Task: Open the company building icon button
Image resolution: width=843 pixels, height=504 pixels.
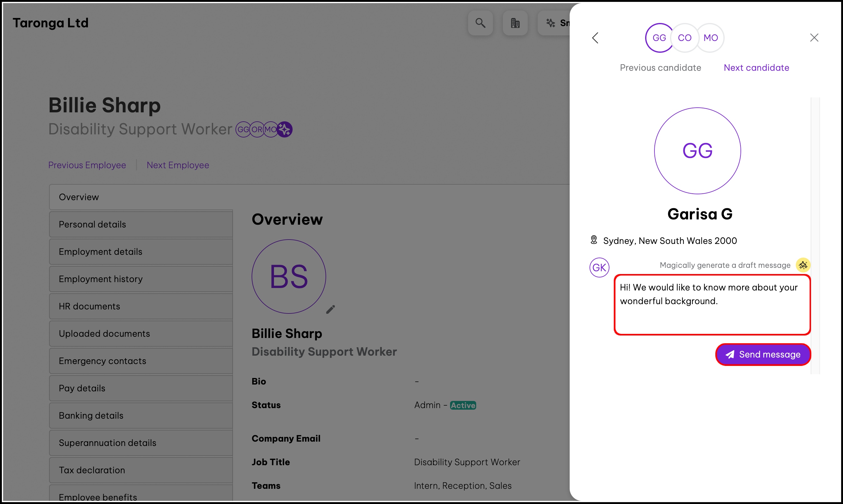Action: [x=515, y=23]
